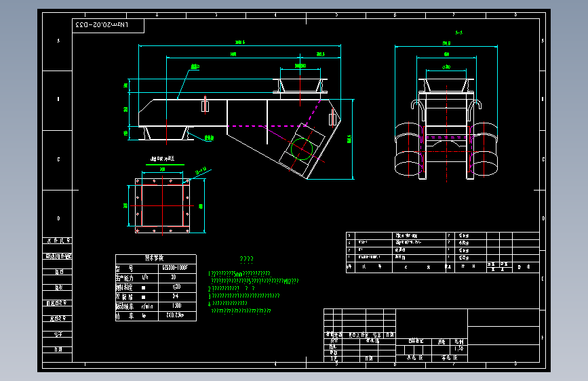Image resolution: width=588 pixels, height=381 pixels.
Task: Select zone letter D on left border
Action: (x=58, y=218)
